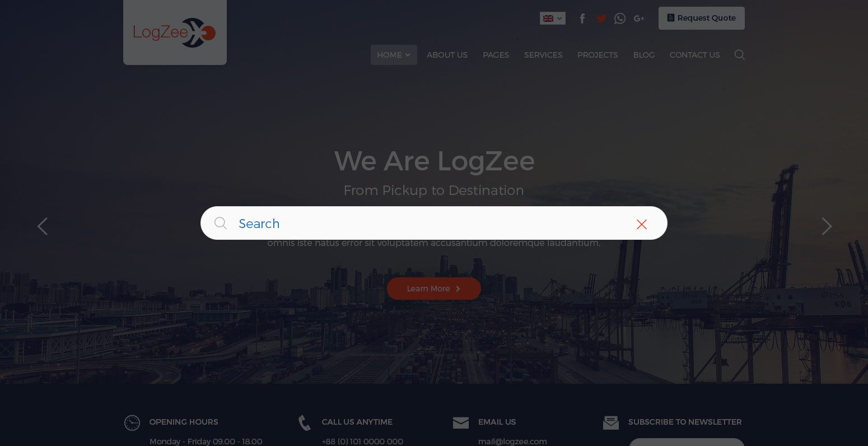The width and height of the screenshot is (868, 446).
Task: Open the Facebook social icon
Action: click(x=582, y=18)
